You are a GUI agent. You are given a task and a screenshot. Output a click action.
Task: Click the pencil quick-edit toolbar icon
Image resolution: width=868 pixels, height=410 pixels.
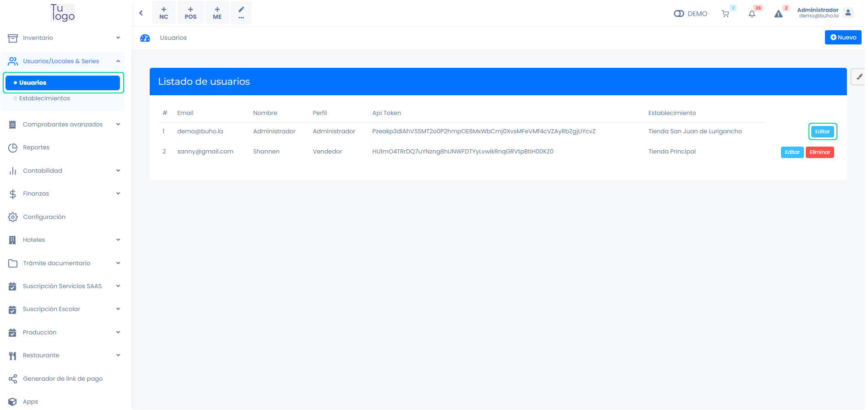(241, 13)
